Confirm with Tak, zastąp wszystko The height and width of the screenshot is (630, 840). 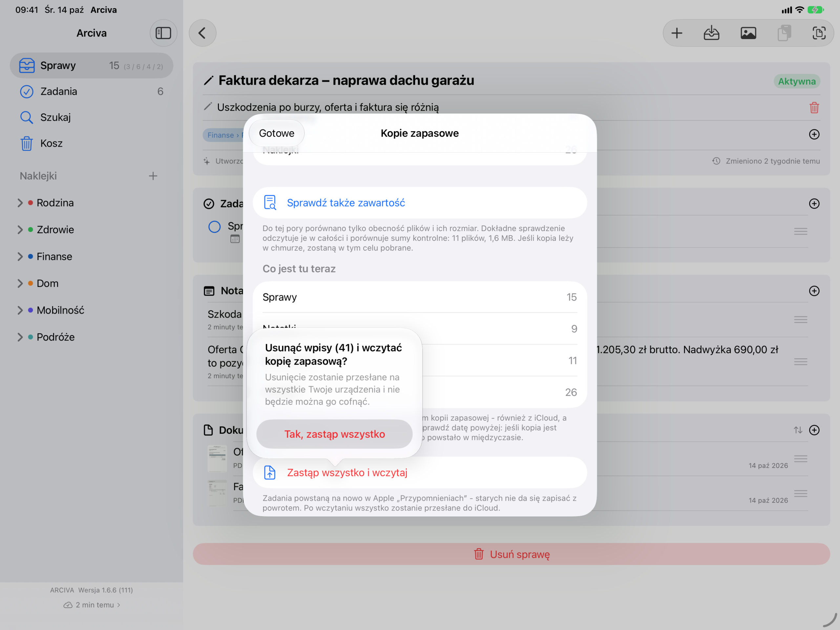pyautogui.click(x=335, y=434)
